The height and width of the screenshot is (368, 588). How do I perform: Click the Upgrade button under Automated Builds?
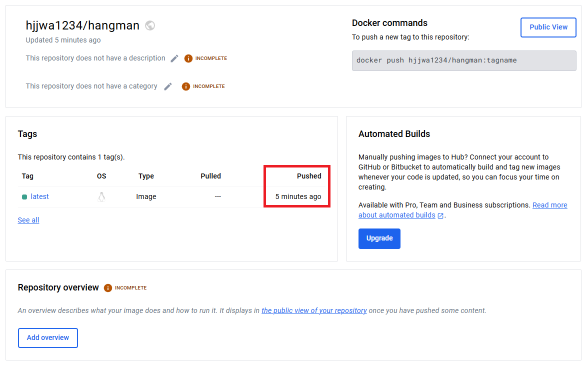coord(379,238)
